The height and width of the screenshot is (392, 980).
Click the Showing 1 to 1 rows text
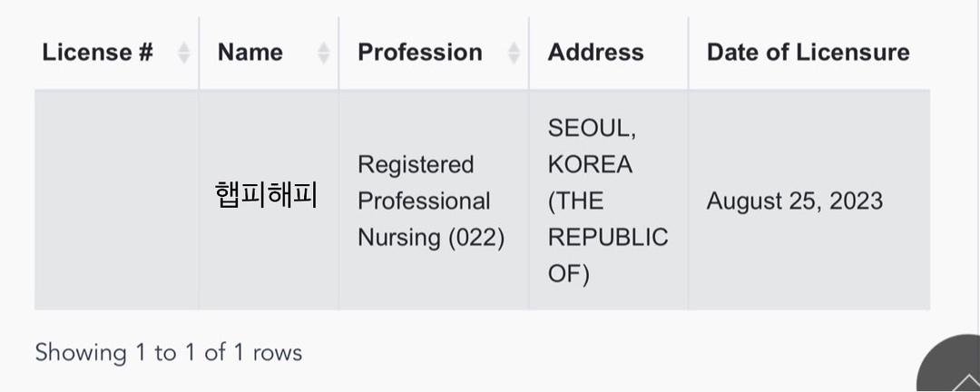coord(168,353)
